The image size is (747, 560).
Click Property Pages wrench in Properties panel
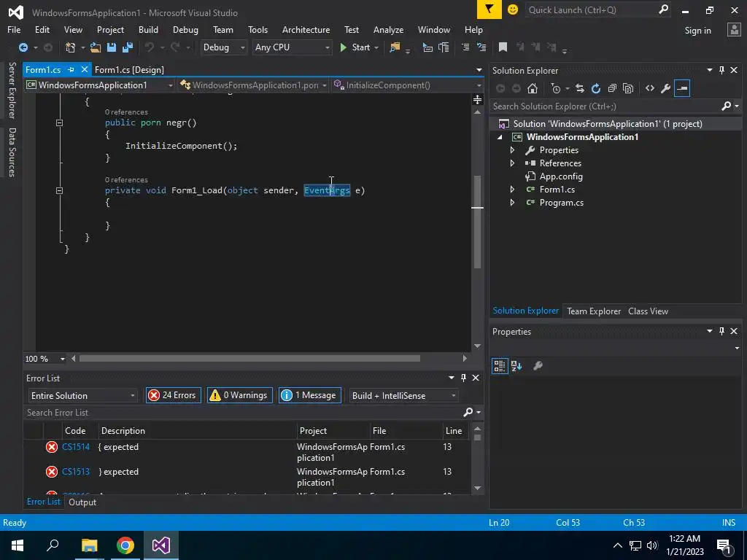tap(538, 366)
